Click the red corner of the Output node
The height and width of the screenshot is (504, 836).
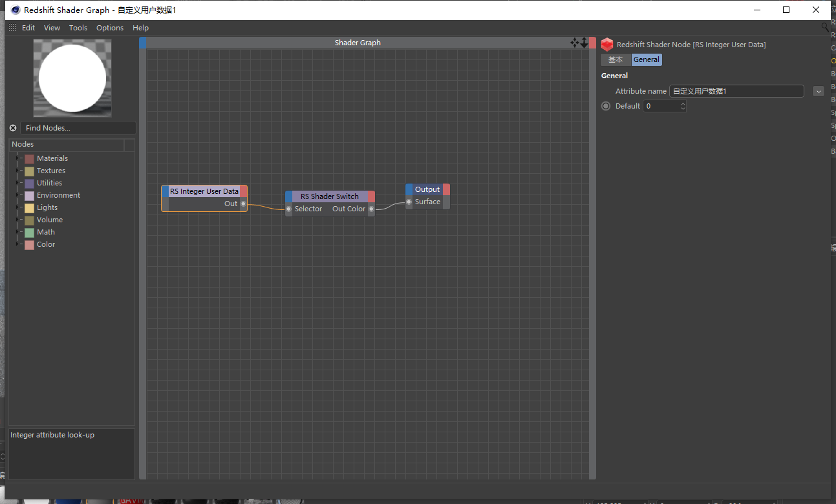pos(446,189)
